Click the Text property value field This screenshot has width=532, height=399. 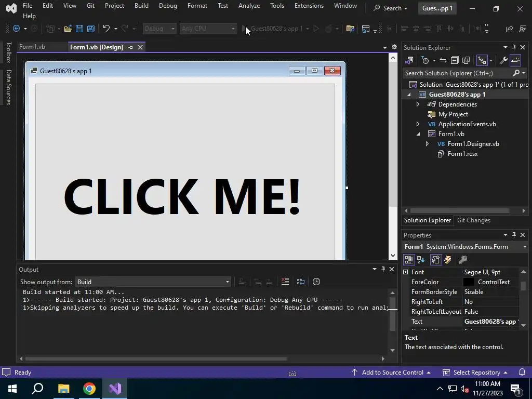tap(490, 321)
